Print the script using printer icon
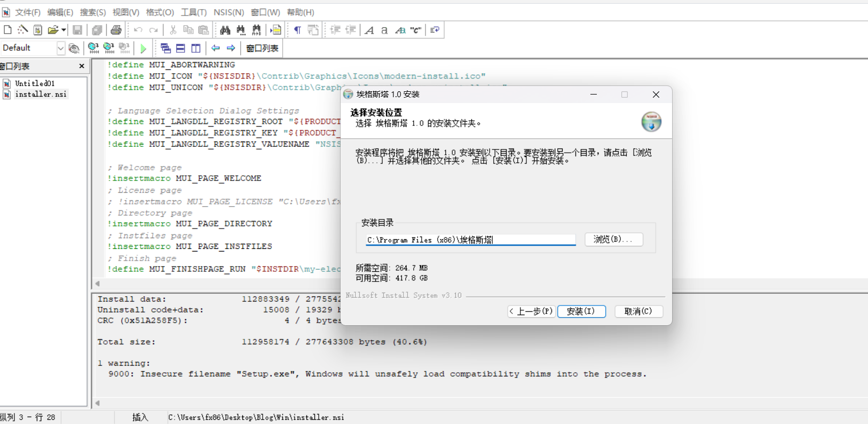This screenshot has height=424, width=868. (116, 30)
